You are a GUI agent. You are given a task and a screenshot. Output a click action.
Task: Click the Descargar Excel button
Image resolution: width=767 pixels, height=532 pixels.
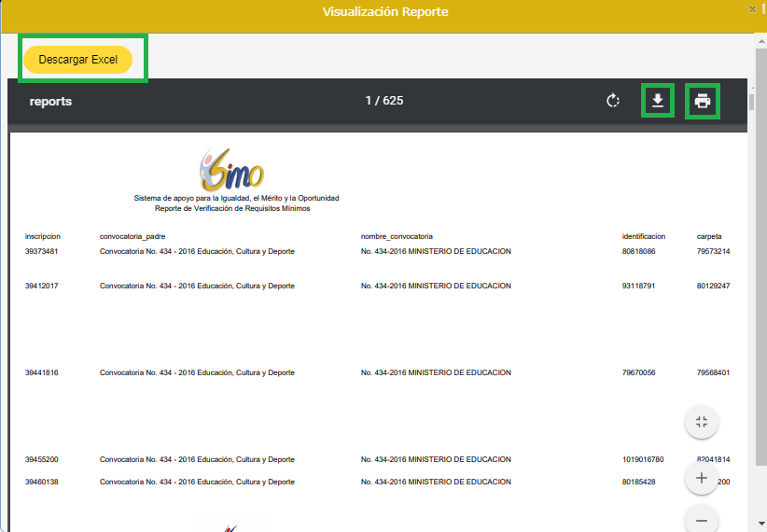click(78, 59)
